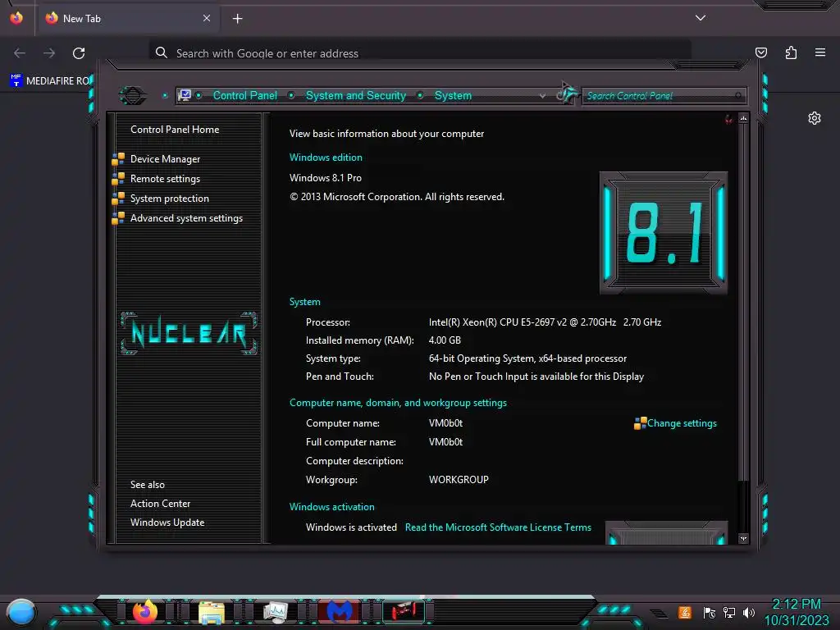
Task: Click the computer icon in the address bar
Action: (185, 95)
